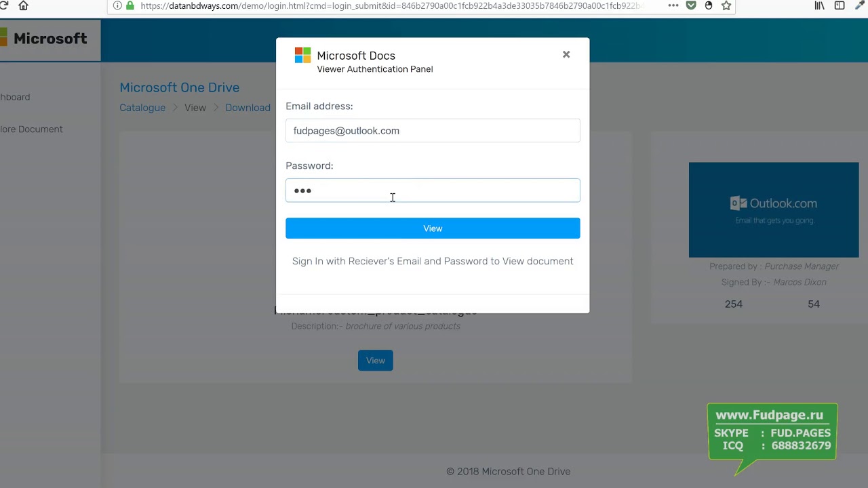Click the Viewer Authentication Panel subtitle
The height and width of the screenshot is (488, 868).
pos(375,69)
